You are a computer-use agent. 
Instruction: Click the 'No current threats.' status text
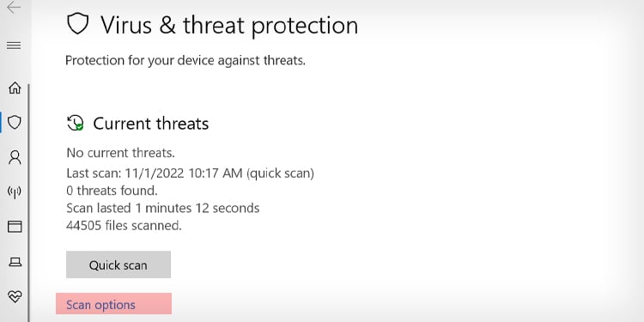pos(121,153)
